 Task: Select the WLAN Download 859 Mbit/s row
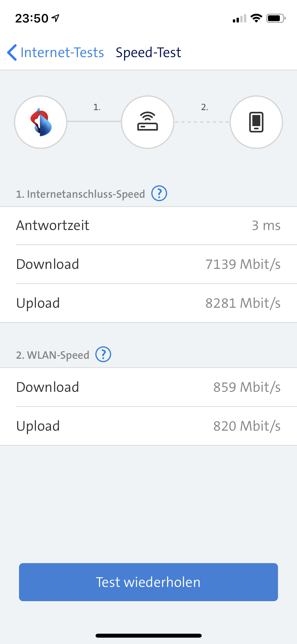(x=148, y=387)
